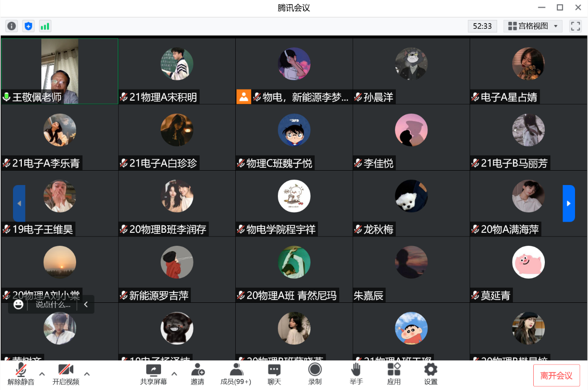Turn on camera with 开启视频

(x=65, y=374)
